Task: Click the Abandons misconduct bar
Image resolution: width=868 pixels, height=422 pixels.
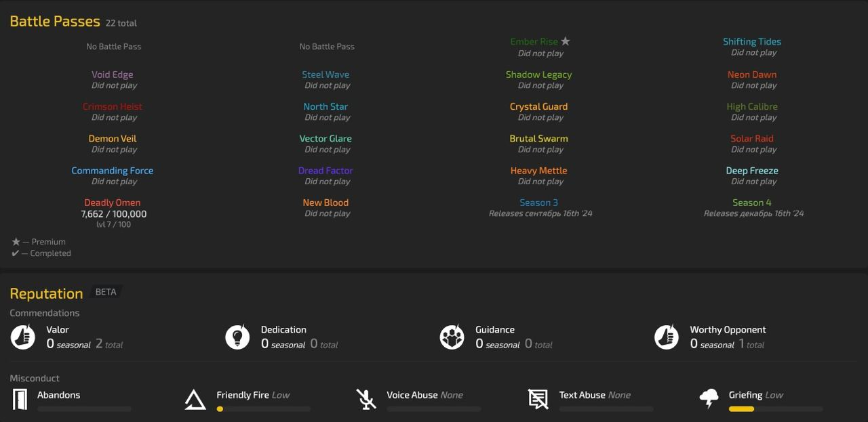Action: [84, 409]
